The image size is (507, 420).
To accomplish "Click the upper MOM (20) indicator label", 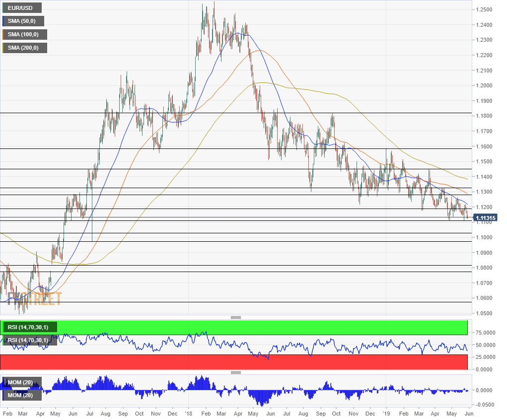I will point(21,382).
